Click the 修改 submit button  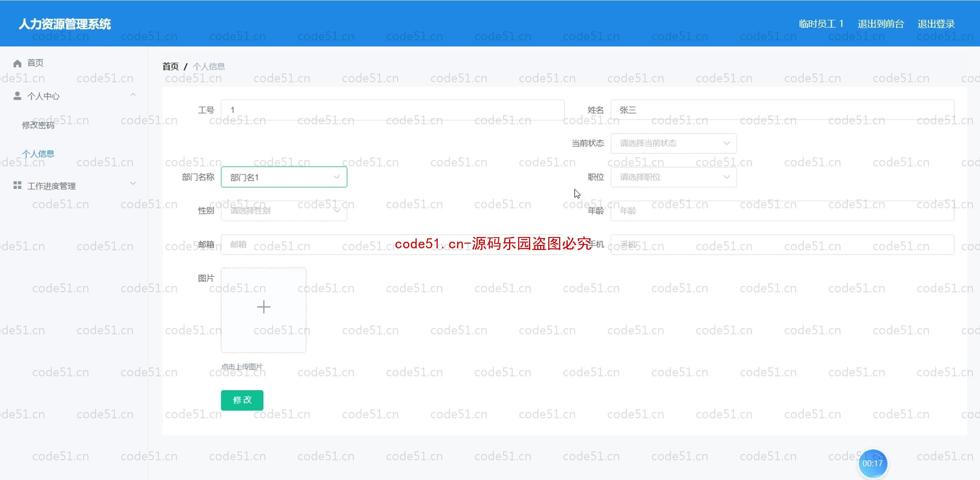click(x=243, y=399)
